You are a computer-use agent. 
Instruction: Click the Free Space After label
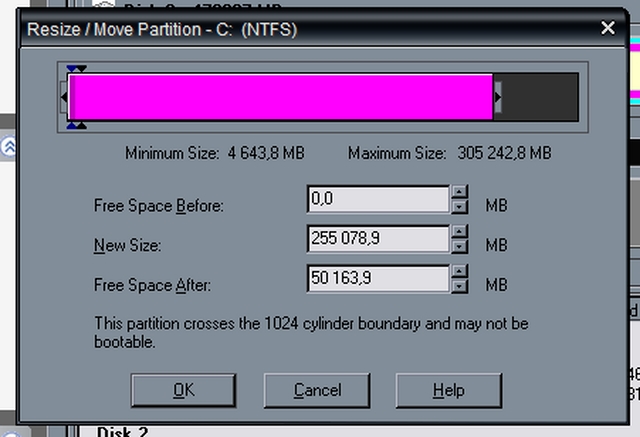(152, 285)
